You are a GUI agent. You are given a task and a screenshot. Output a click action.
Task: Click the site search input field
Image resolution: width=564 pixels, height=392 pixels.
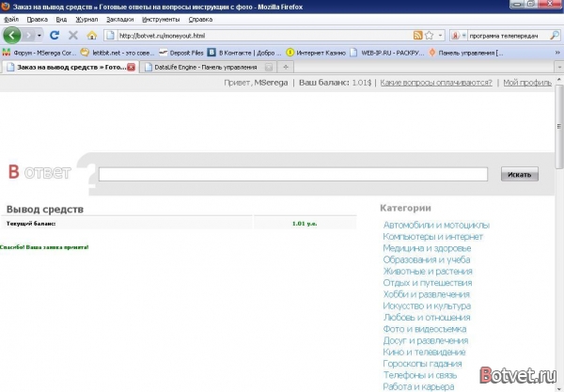(x=293, y=174)
